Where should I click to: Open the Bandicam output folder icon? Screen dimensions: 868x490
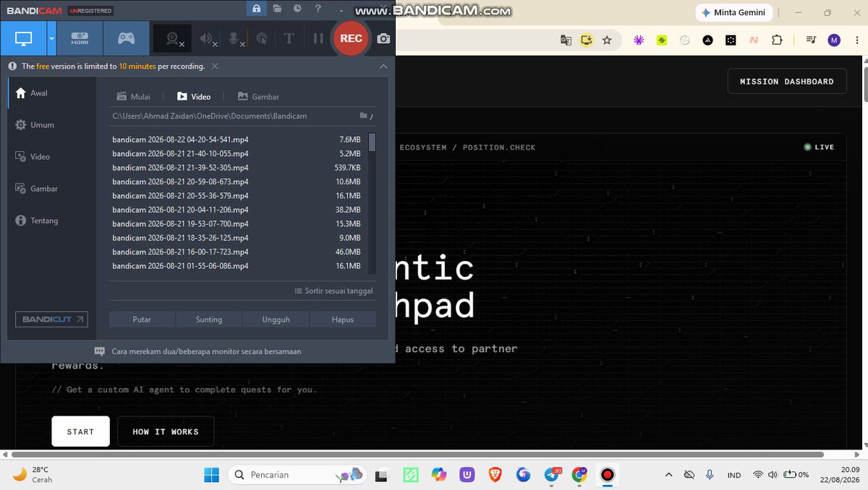(x=278, y=9)
